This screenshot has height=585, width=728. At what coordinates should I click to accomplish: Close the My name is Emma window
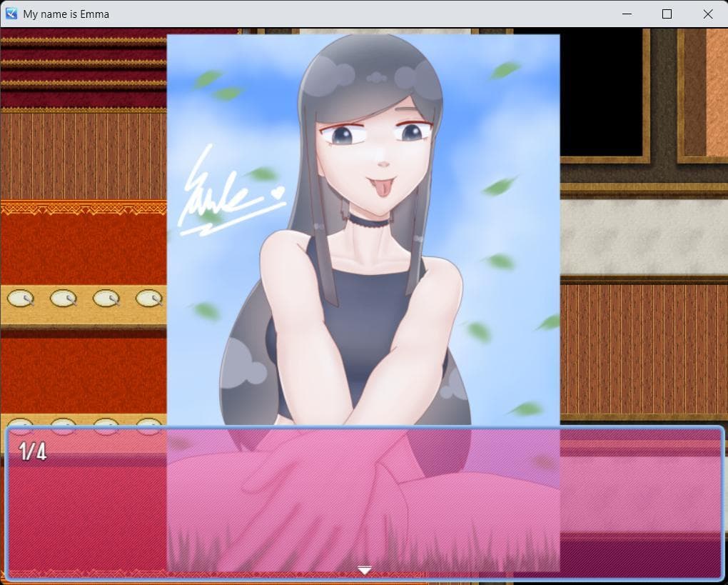pyautogui.click(x=707, y=14)
